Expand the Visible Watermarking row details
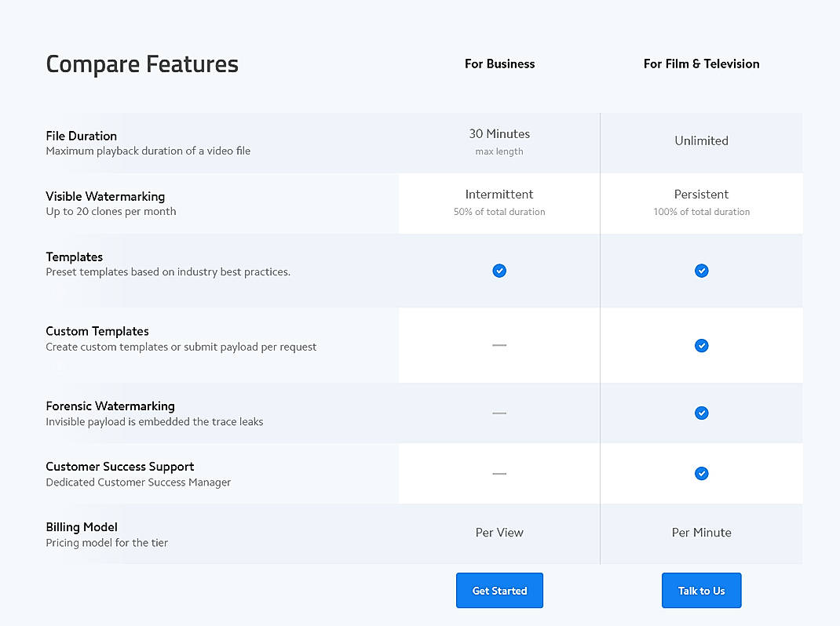 click(105, 196)
